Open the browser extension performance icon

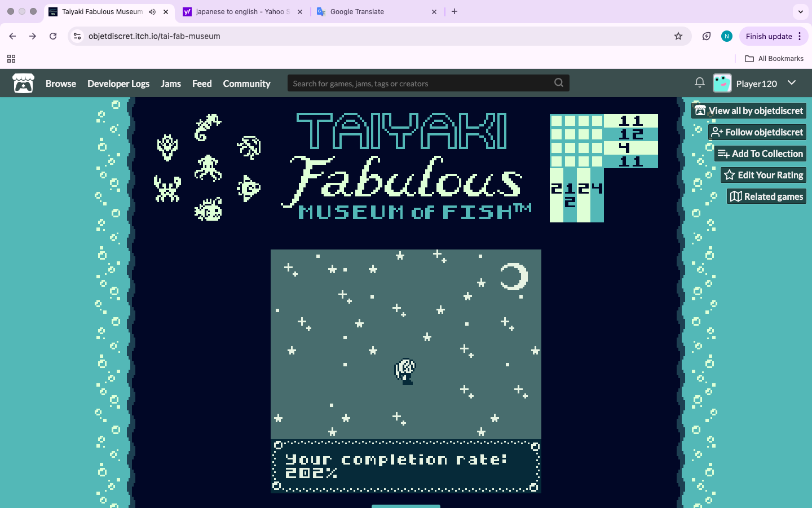(707, 36)
